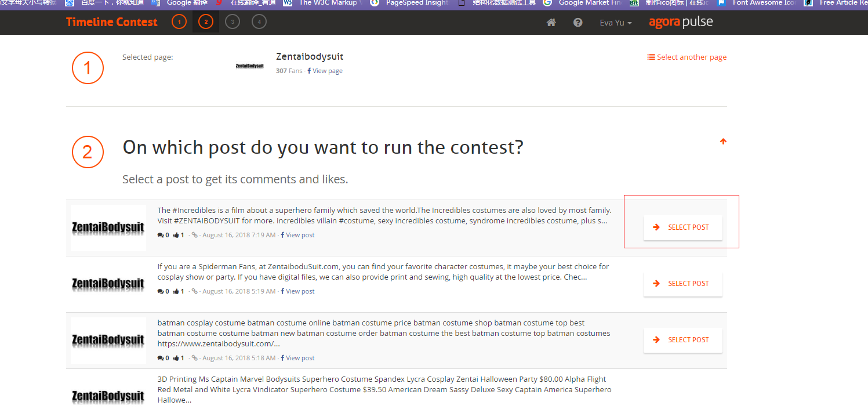This screenshot has width=868, height=409.
Task: Open the Google 翻译 bookmark
Action: coord(179,3)
